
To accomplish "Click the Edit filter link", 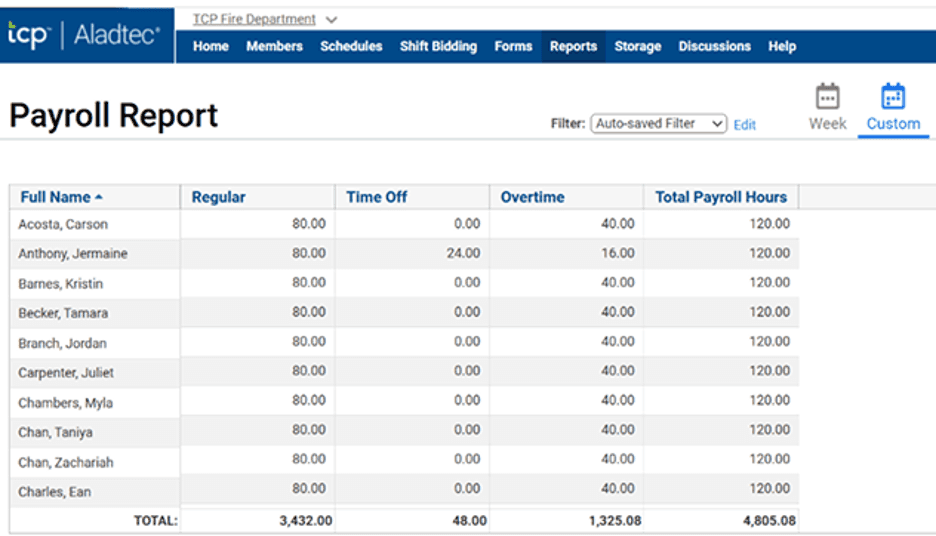I will tap(745, 125).
